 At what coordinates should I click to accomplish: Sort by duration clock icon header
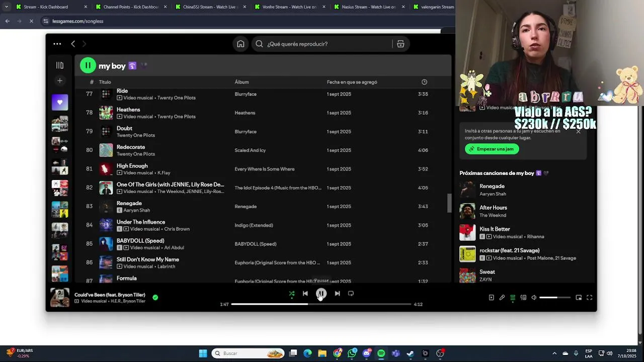click(424, 82)
